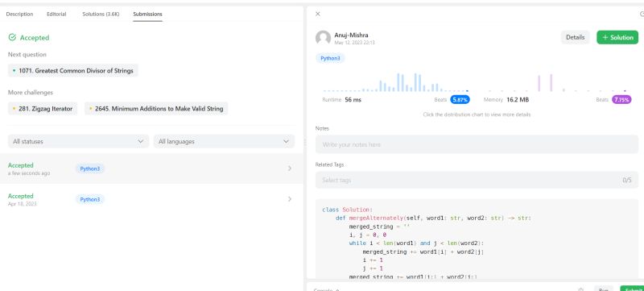The height and width of the screenshot is (291, 644).
Task: Click the green Accepted checkmark icon
Action: [x=12, y=37]
